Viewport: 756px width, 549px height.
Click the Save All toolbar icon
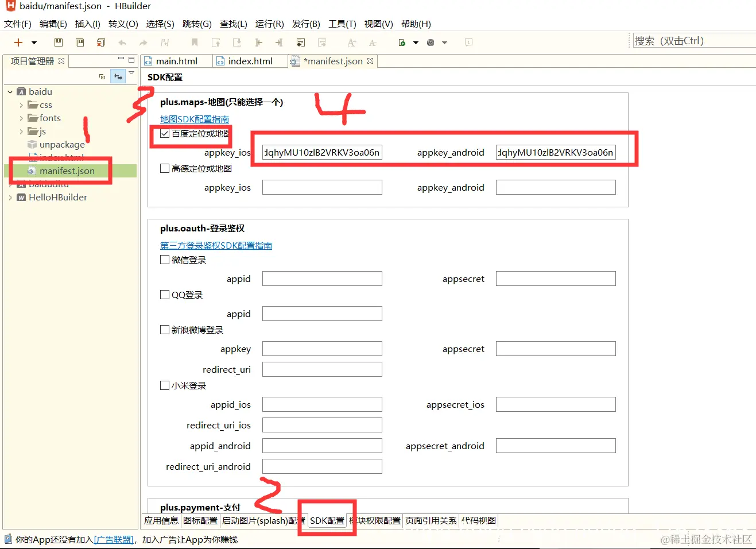click(80, 42)
